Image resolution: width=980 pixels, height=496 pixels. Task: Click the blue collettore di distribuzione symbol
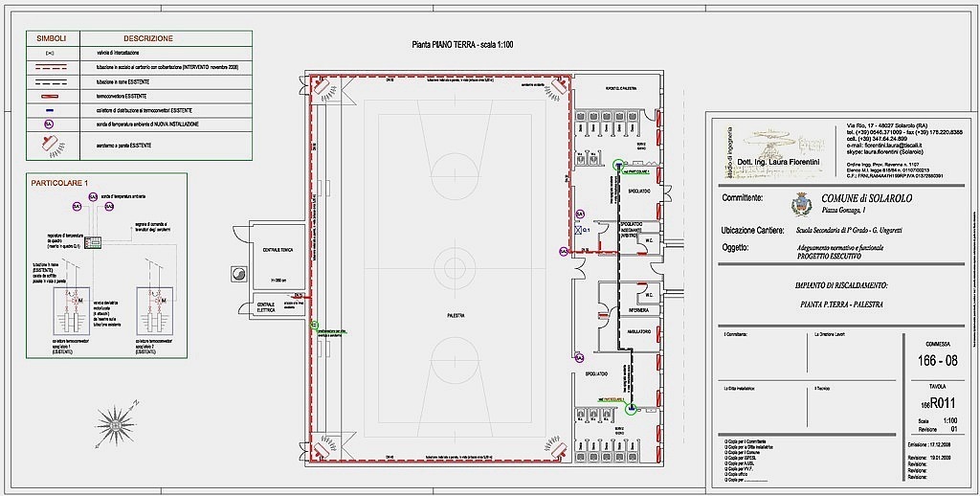(x=52, y=111)
